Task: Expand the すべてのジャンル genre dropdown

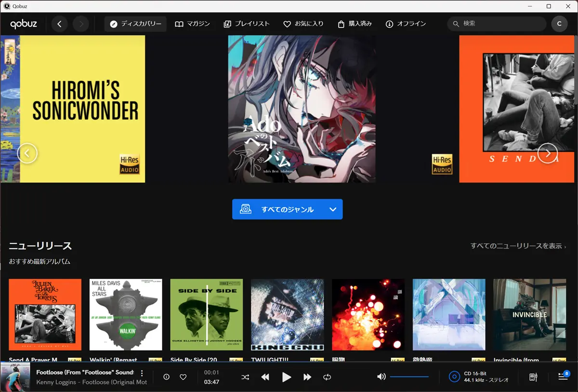Action: (287, 209)
